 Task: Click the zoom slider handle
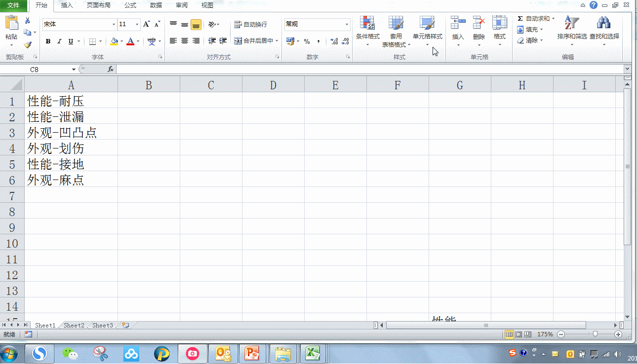pos(595,334)
